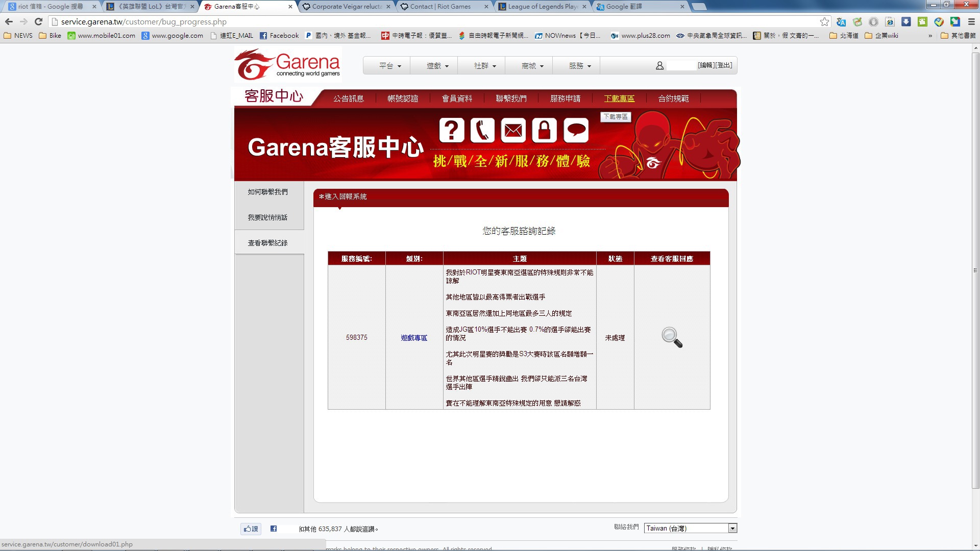
Task: Click the 未處理 status cell
Action: click(x=615, y=338)
